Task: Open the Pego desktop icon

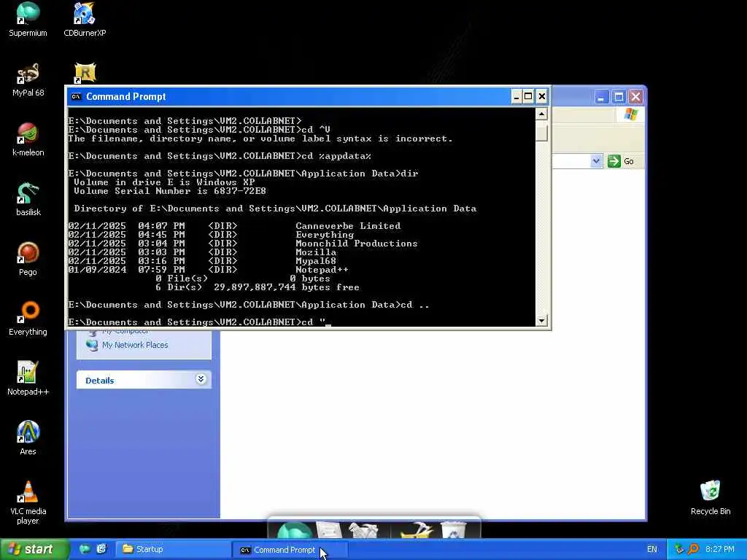Action: (x=28, y=260)
